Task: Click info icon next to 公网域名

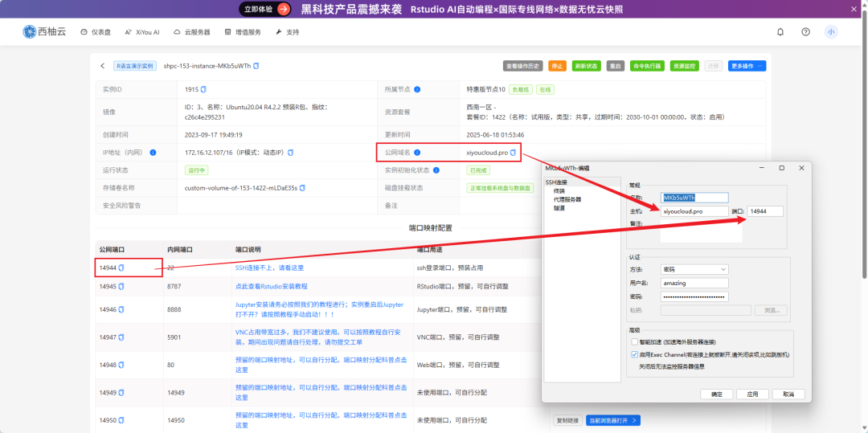Action: click(x=417, y=152)
